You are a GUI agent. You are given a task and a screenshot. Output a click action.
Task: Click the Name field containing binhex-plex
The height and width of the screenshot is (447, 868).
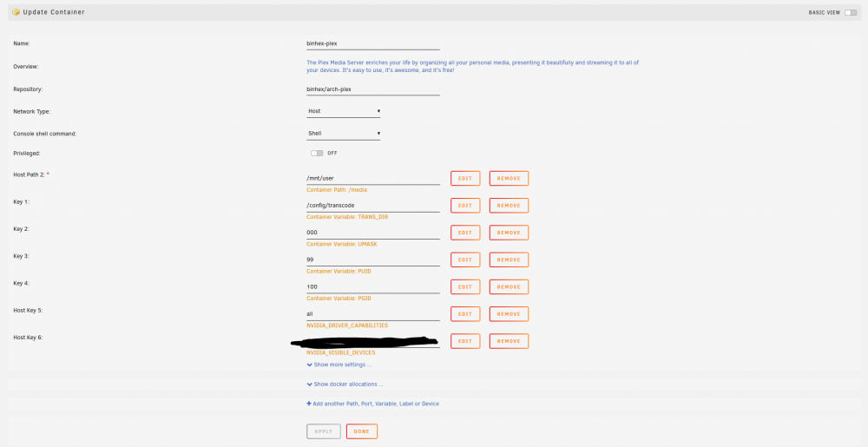coord(373,43)
